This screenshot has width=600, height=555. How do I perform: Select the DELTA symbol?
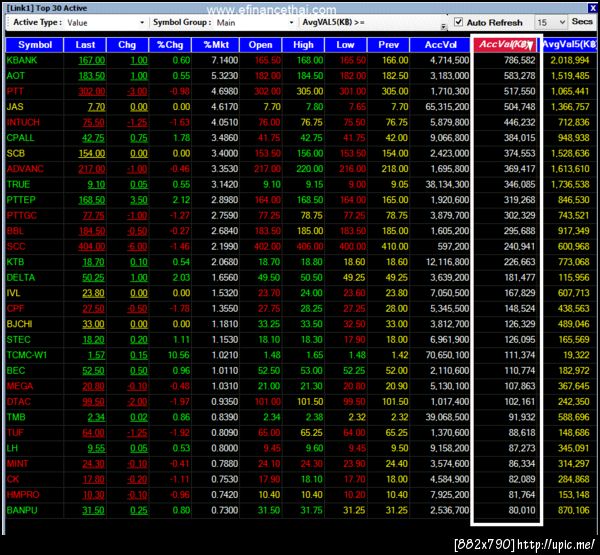tap(21, 278)
